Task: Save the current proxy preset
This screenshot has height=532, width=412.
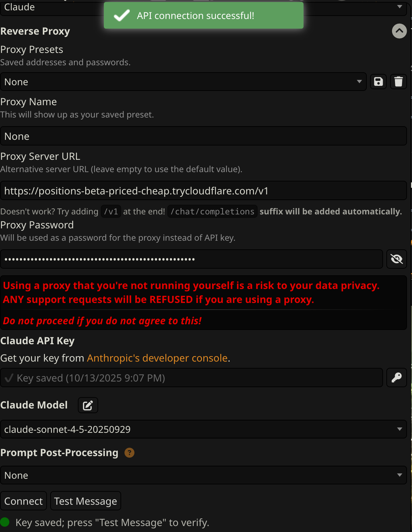Action: click(x=378, y=82)
